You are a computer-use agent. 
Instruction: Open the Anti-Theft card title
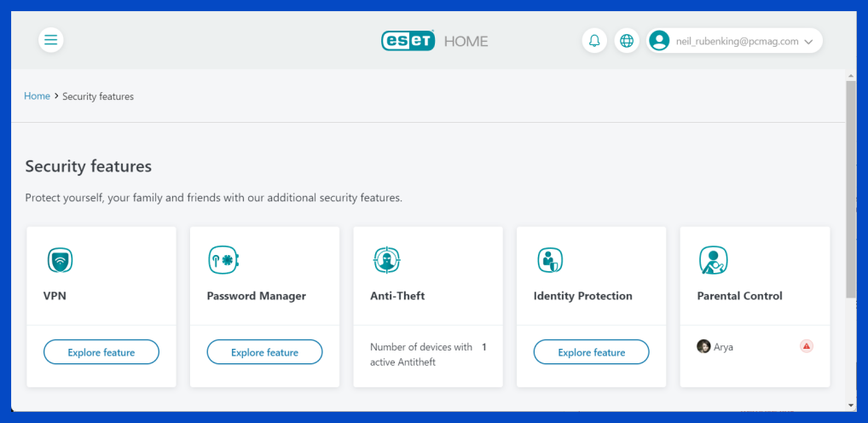(x=397, y=296)
